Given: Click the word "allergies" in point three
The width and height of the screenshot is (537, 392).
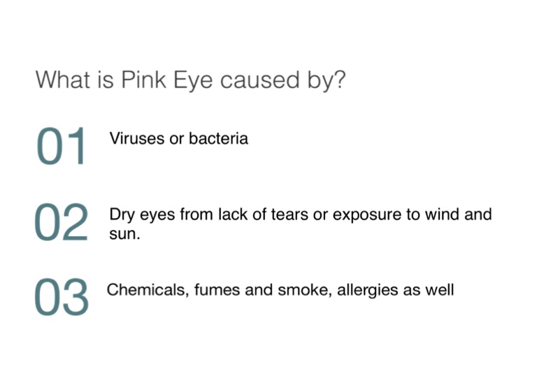Looking at the screenshot, I should [367, 289].
